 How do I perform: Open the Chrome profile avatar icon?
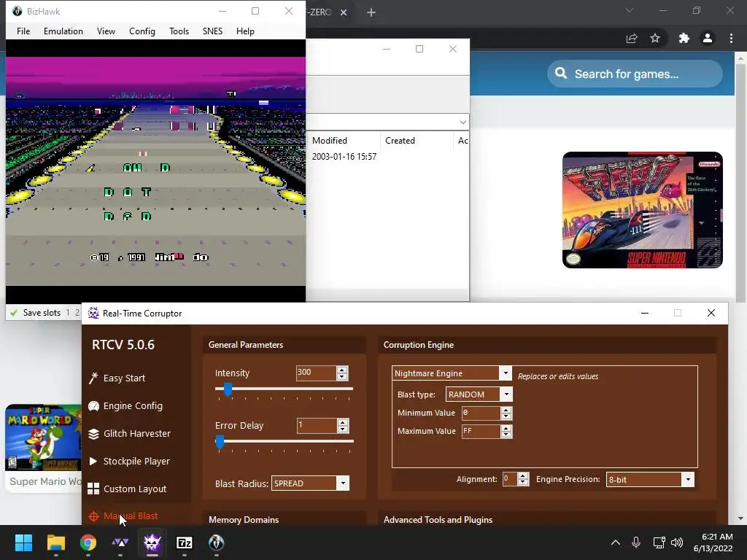tap(708, 38)
